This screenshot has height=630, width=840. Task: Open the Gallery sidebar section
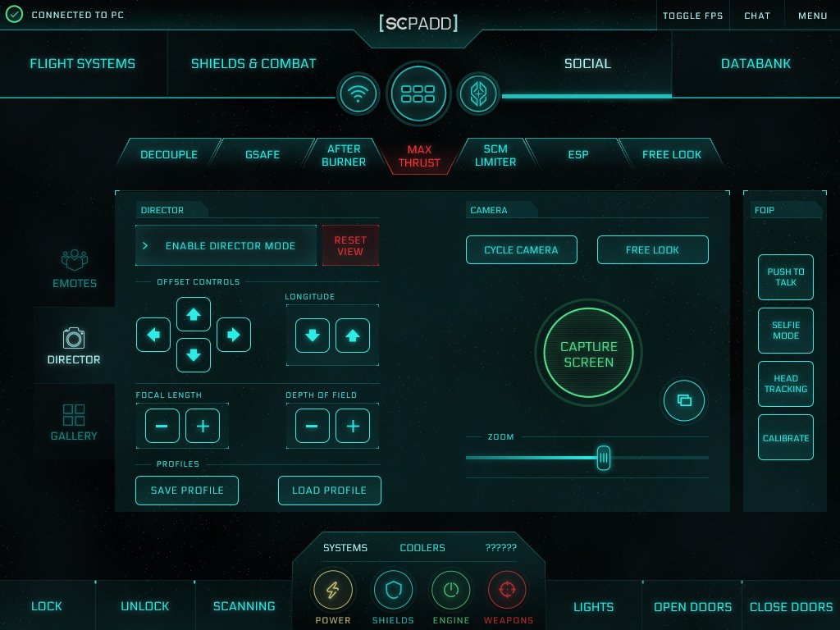click(74, 422)
